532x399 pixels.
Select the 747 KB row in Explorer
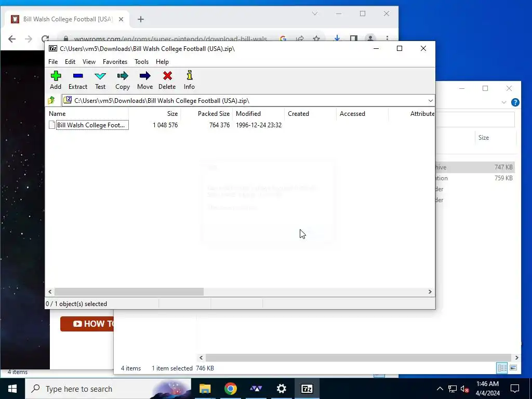pyautogui.click(x=475, y=167)
